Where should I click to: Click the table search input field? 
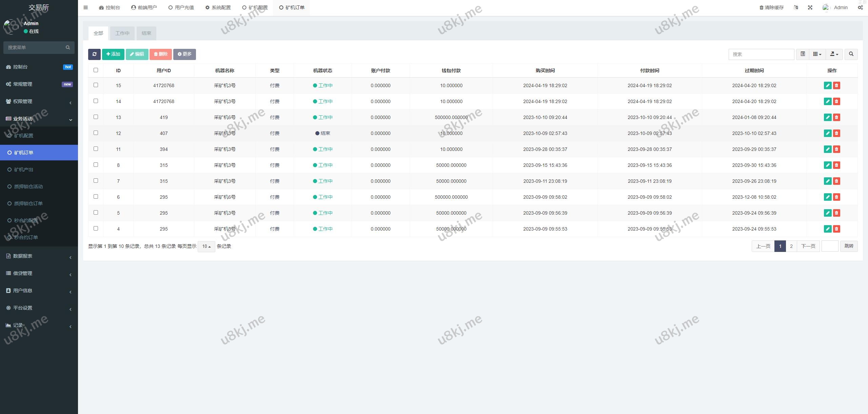click(761, 54)
